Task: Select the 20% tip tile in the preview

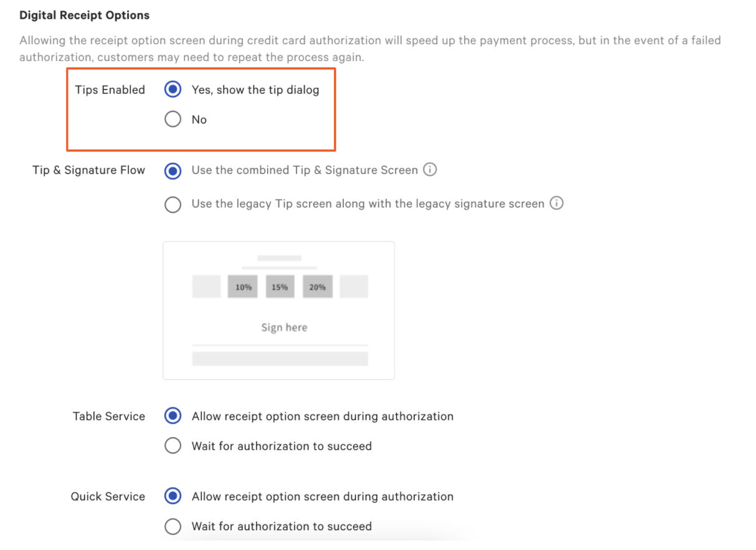Action: pos(317,286)
